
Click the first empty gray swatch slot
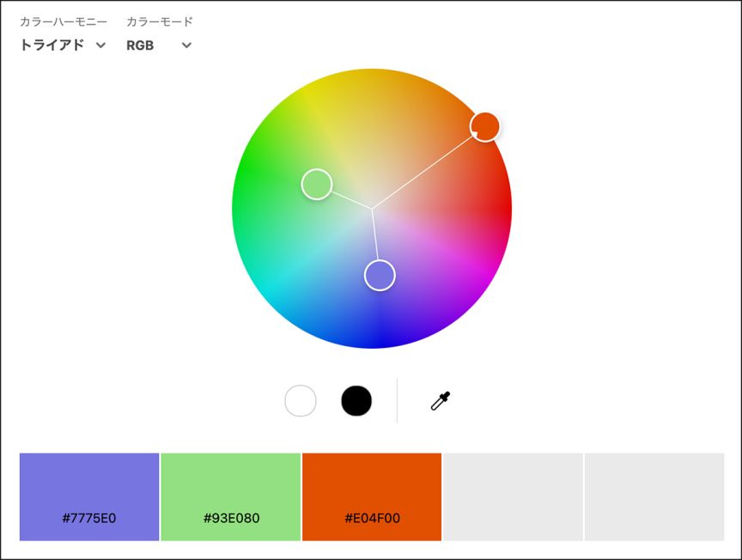click(x=513, y=496)
